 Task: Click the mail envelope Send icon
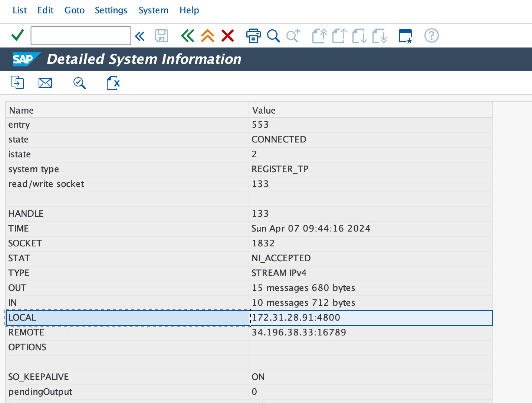[45, 83]
